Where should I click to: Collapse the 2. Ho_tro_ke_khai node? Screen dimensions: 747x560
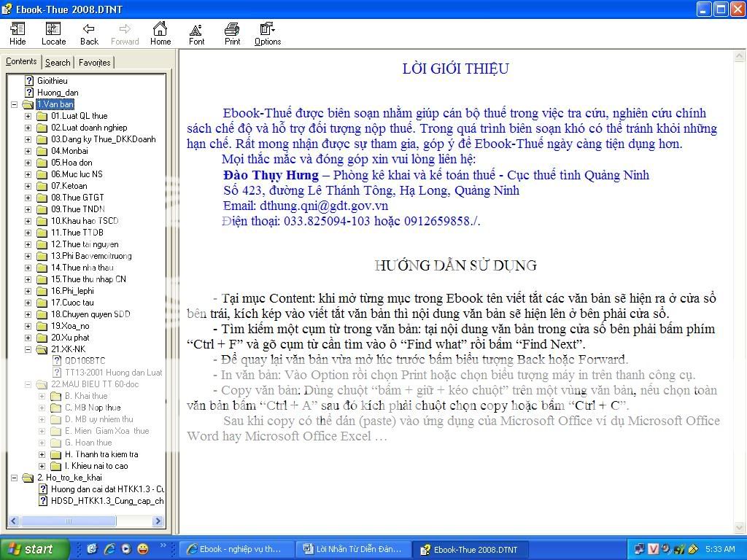tap(15, 478)
